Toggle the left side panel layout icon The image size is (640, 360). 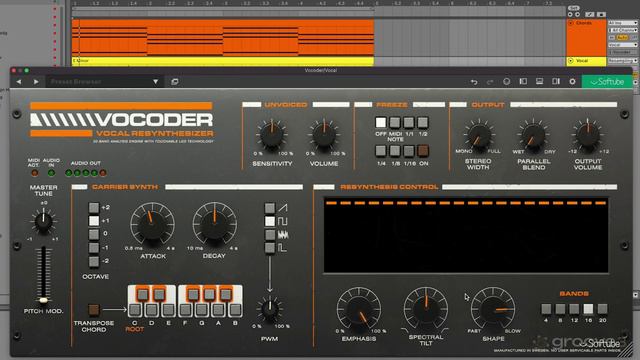click(x=523, y=82)
